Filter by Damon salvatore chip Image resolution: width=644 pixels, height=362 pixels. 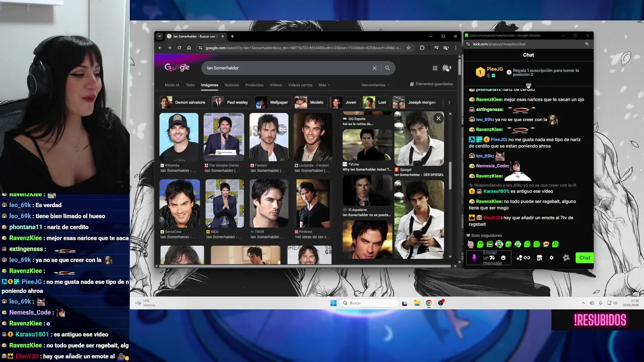pyautogui.click(x=183, y=103)
